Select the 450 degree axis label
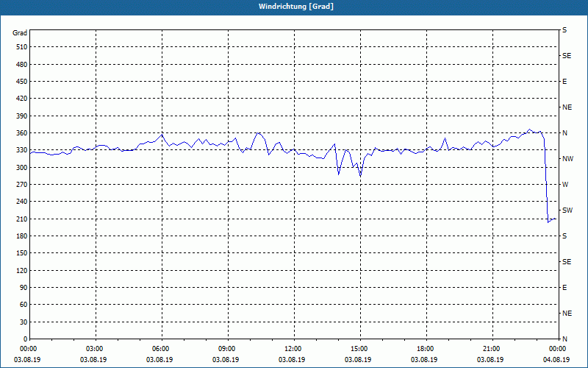 [22, 82]
